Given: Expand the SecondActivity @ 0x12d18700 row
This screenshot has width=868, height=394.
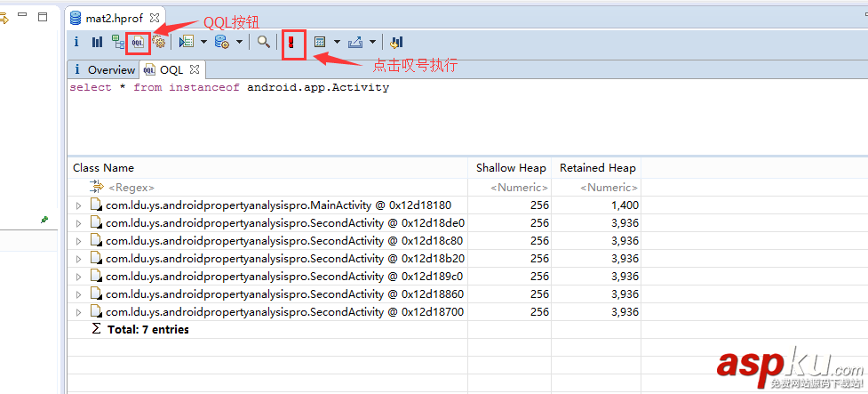Looking at the screenshot, I should click(x=78, y=312).
